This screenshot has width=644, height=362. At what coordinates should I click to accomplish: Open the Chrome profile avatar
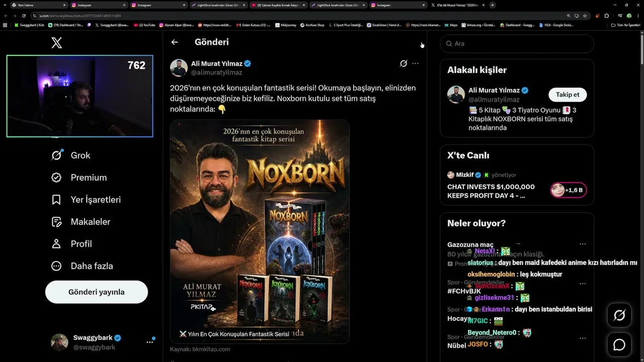pyautogui.click(x=629, y=16)
